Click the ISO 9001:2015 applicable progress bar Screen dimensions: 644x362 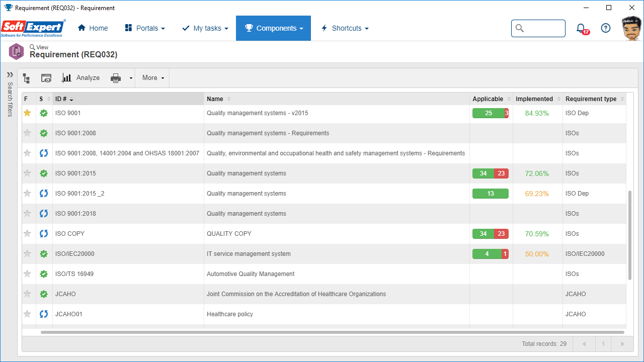[x=491, y=173]
